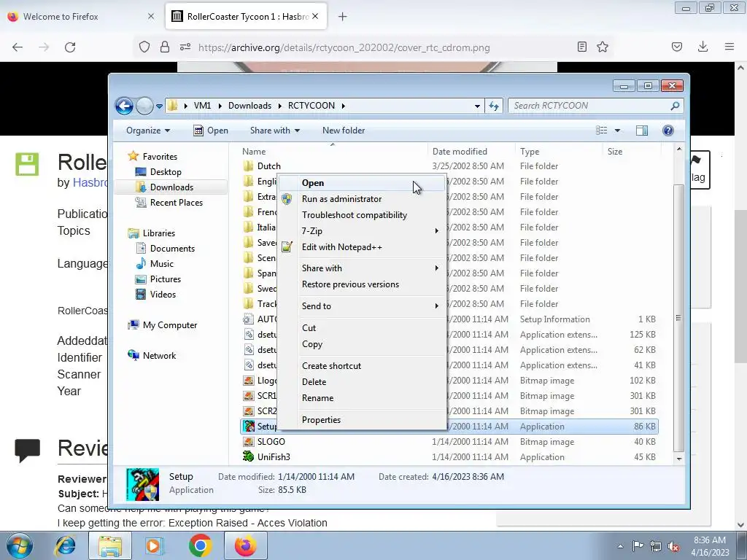
Task: Open Firefox Pocket save icon
Action: 676,47
